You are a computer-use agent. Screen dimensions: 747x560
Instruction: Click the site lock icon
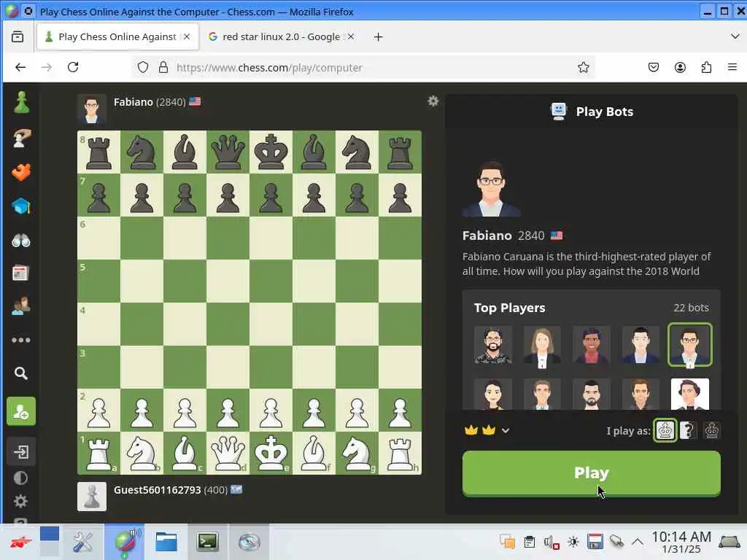163,67
